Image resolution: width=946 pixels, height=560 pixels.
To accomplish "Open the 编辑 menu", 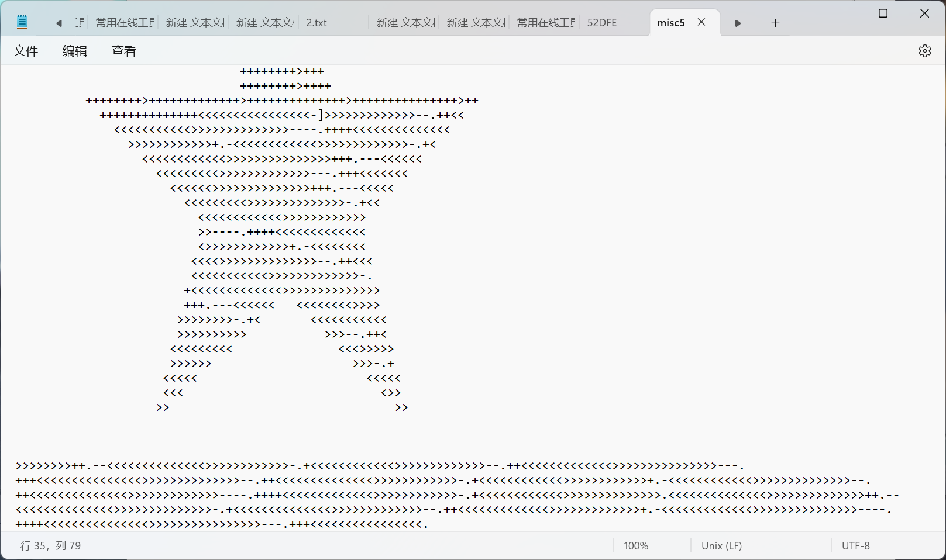I will (75, 51).
